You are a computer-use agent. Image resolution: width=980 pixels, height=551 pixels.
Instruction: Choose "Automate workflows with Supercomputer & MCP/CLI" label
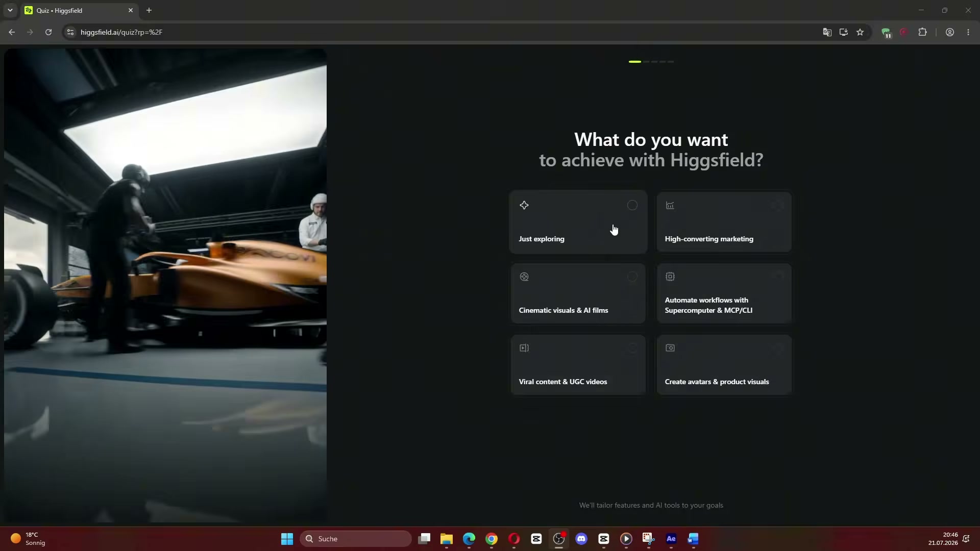(x=708, y=305)
